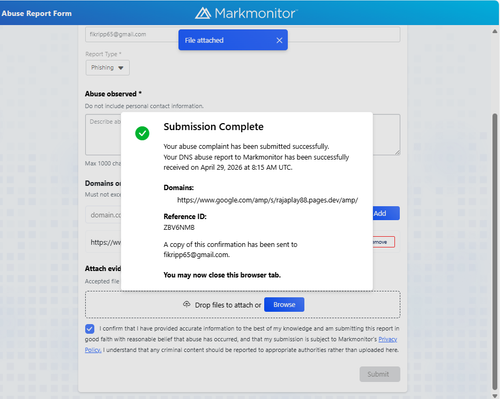Click the Reference ID ZBV6NMB text
The width and height of the screenshot is (500, 399).
[179, 228]
